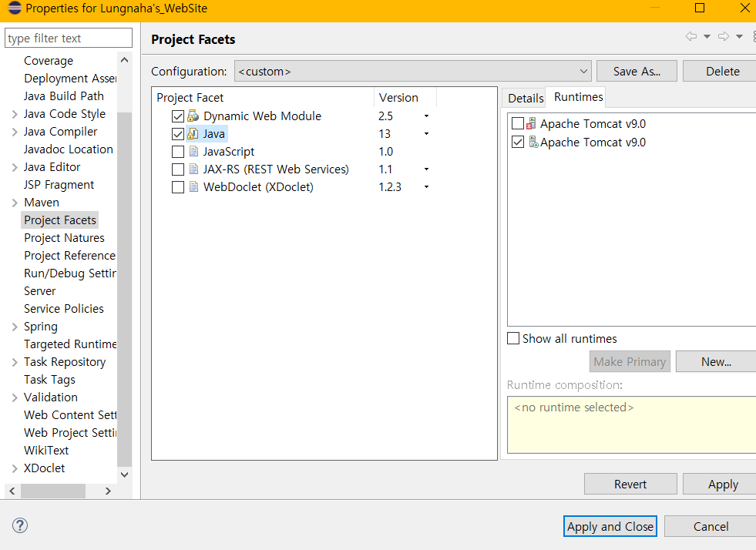Click the Apply button
The width and height of the screenshot is (756, 550).
719,484
